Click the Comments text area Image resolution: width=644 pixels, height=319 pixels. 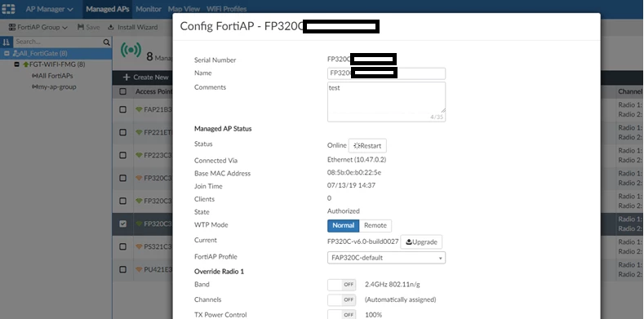tap(386, 101)
